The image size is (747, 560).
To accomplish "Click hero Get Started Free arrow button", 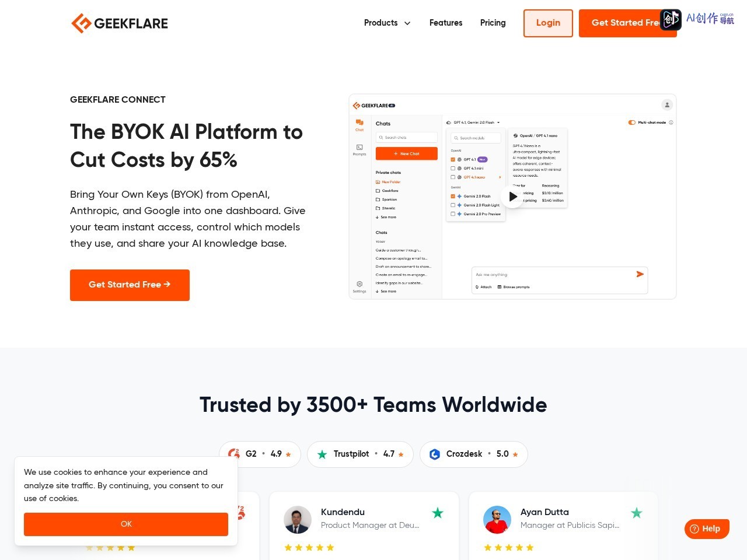I will click(x=130, y=285).
